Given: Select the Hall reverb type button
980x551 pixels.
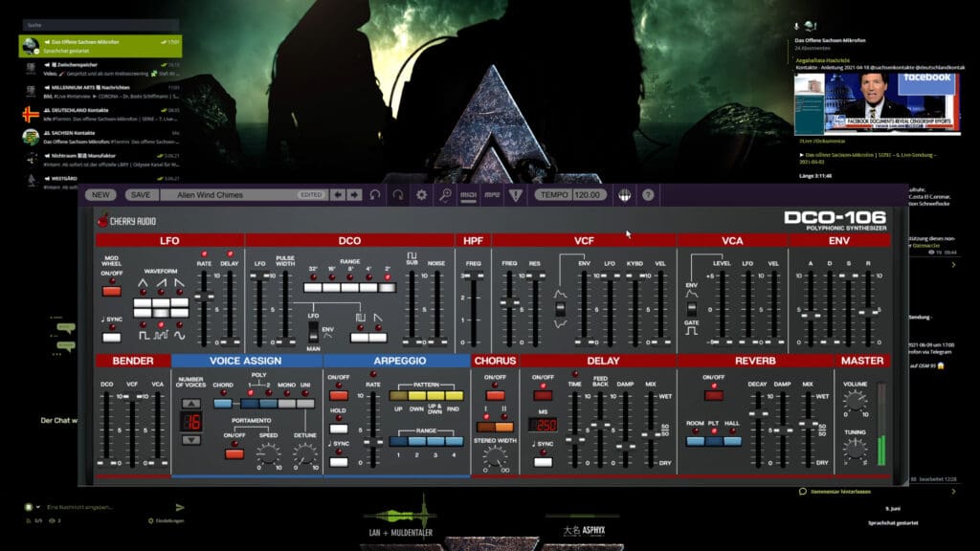Looking at the screenshot, I should pos(732,441).
